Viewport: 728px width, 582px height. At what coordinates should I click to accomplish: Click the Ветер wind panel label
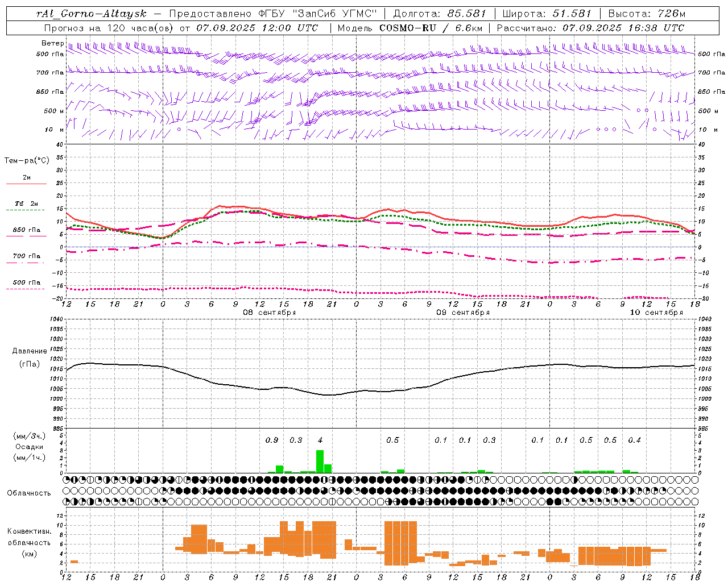point(53,43)
